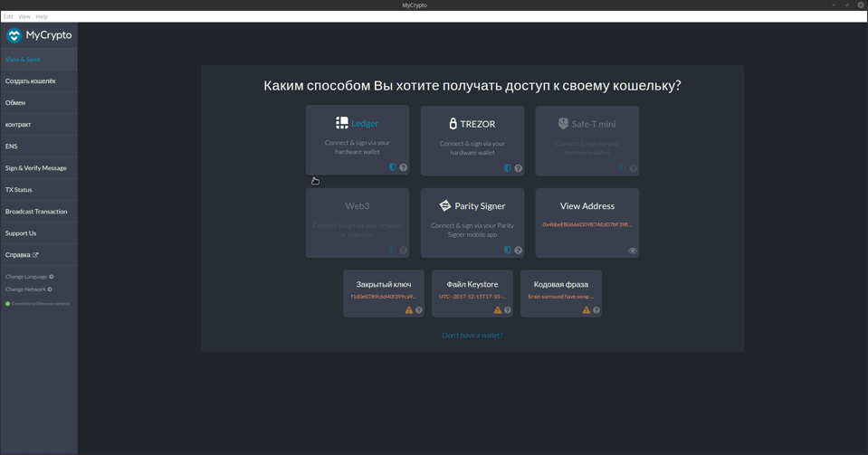Image resolution: width=868 pixels, height=455 pixels.
Task: Open Broadcast Transaction in the sidebar
Action: click(x=39, y=212)
